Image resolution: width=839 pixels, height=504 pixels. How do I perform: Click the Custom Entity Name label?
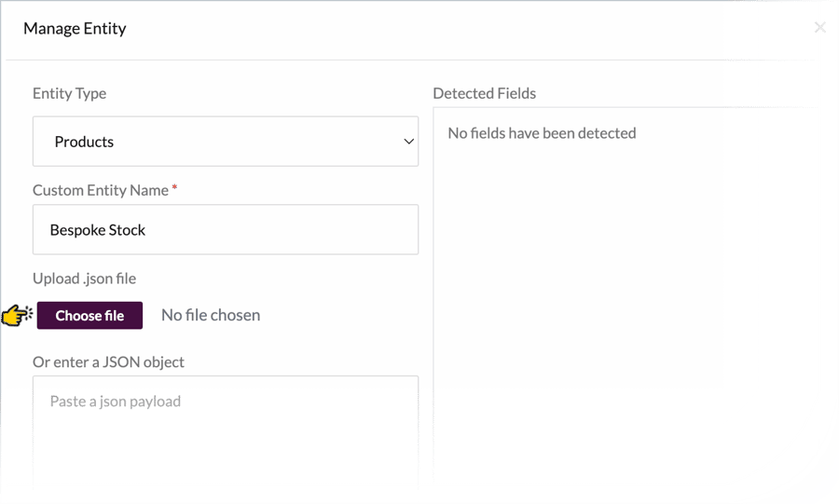pyautogui.click(x=101, y=190)
